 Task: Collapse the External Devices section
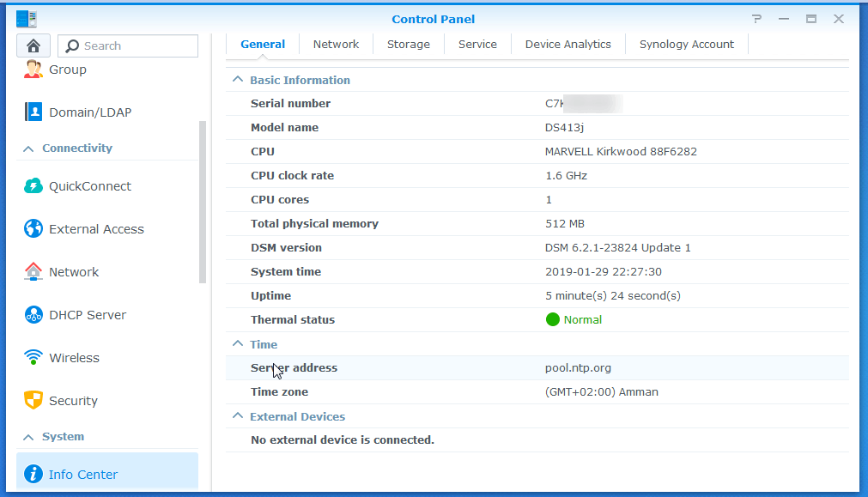(x=237, y=416)
